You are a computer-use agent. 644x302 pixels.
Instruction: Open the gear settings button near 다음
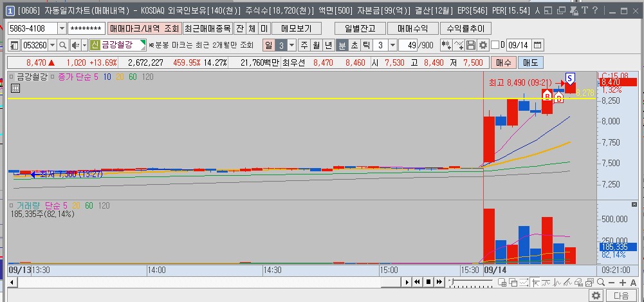(596, 295)
